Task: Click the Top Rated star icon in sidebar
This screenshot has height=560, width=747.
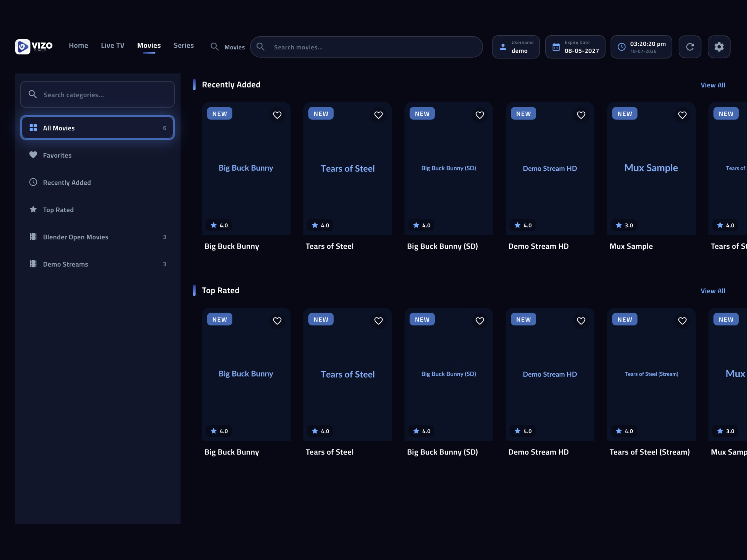Action: (x=33, y=209)
